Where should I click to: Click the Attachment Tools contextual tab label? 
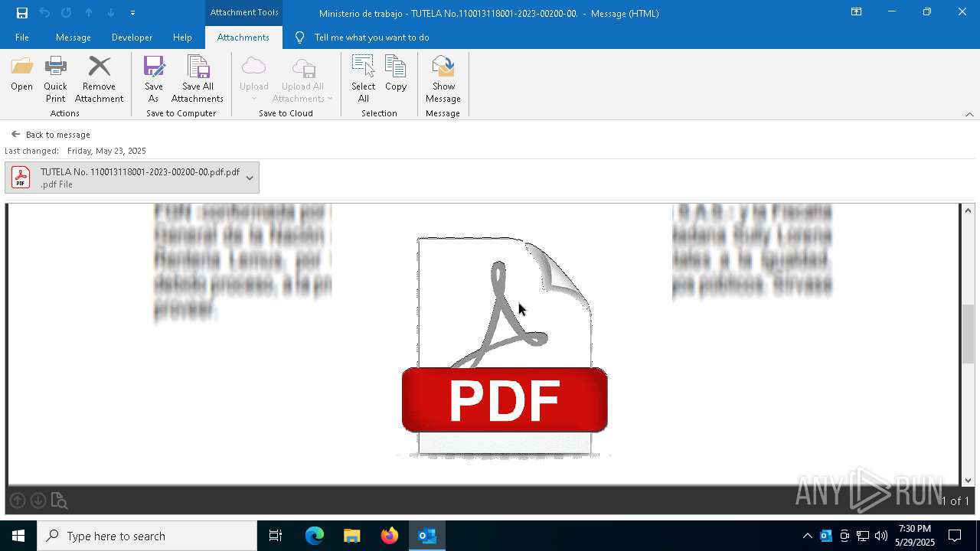(244, 13)
